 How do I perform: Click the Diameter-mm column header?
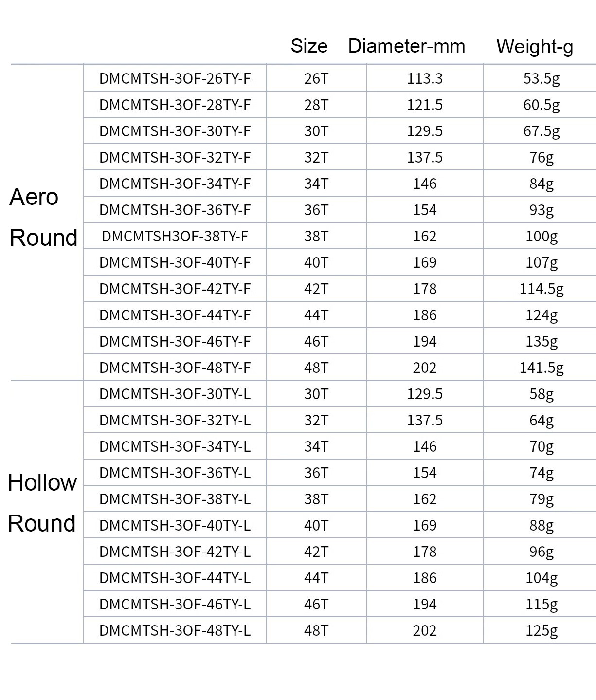[x=407, y=46]
